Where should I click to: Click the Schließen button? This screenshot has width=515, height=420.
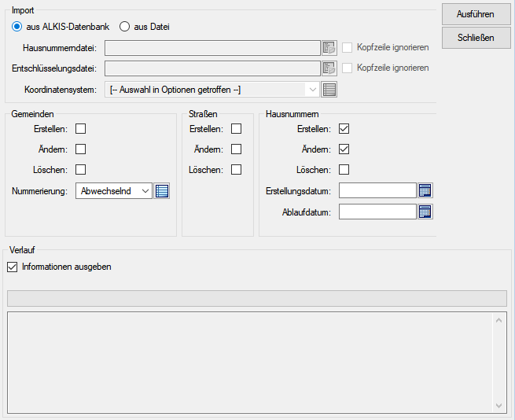click(475, 37)
